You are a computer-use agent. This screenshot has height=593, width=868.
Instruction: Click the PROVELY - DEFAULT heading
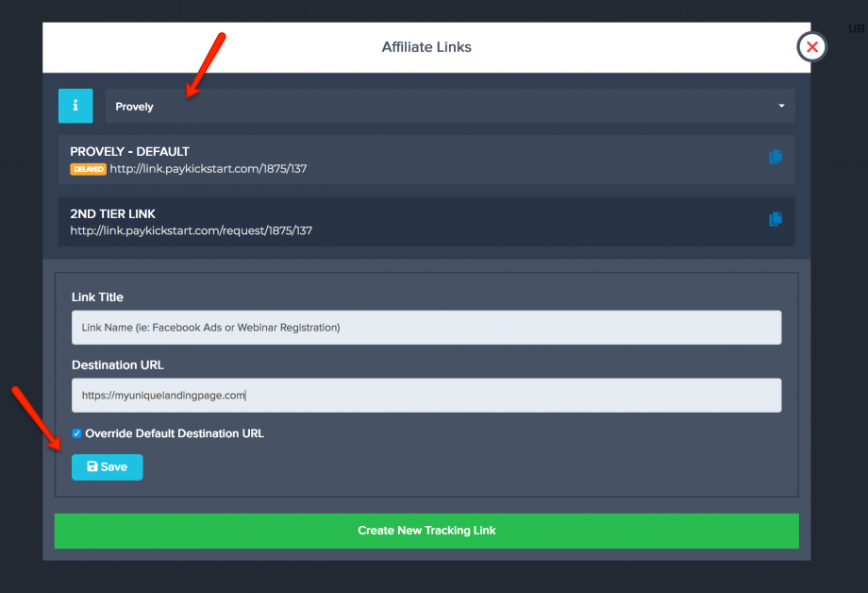pos(129,151)
